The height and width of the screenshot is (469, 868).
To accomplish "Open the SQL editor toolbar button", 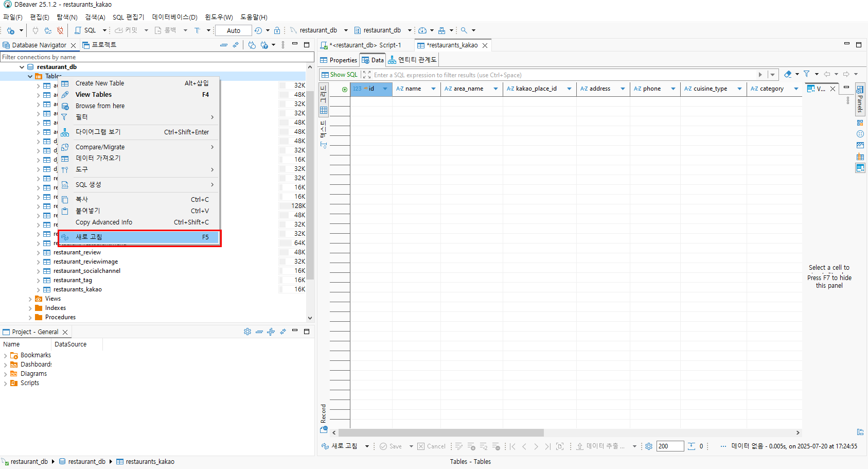I will click(86, 30).
